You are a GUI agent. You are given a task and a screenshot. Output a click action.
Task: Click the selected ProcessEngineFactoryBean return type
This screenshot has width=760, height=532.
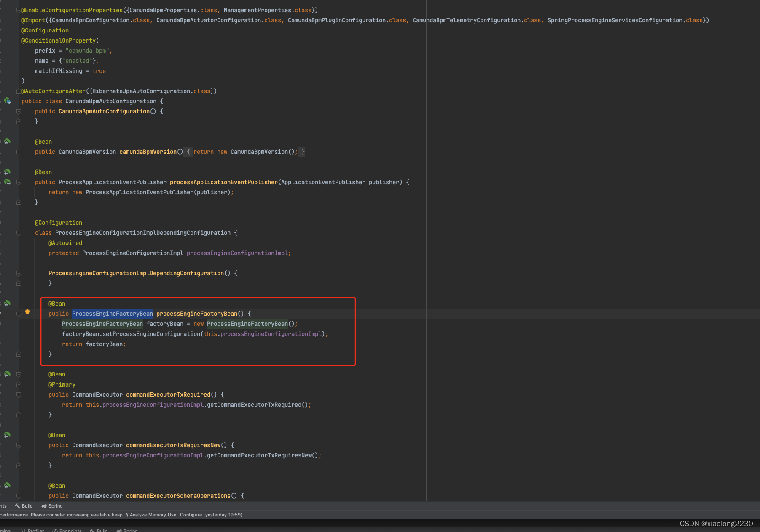(x=113, y=314)
